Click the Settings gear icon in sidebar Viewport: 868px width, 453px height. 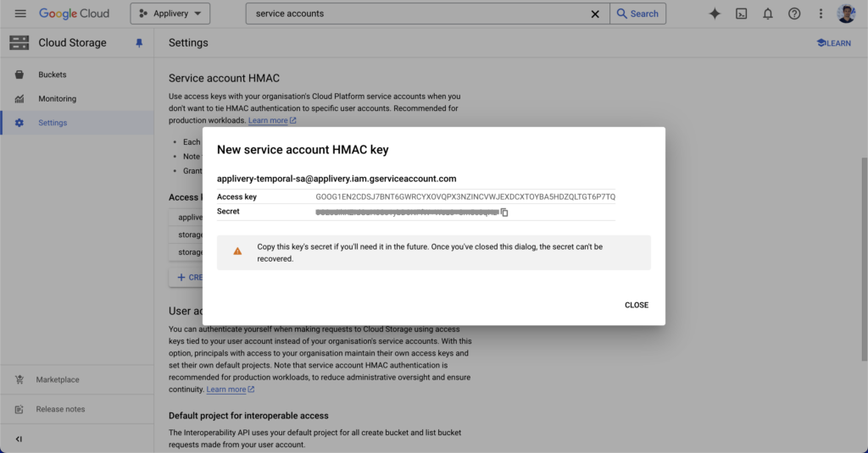[x=19, y=123]
